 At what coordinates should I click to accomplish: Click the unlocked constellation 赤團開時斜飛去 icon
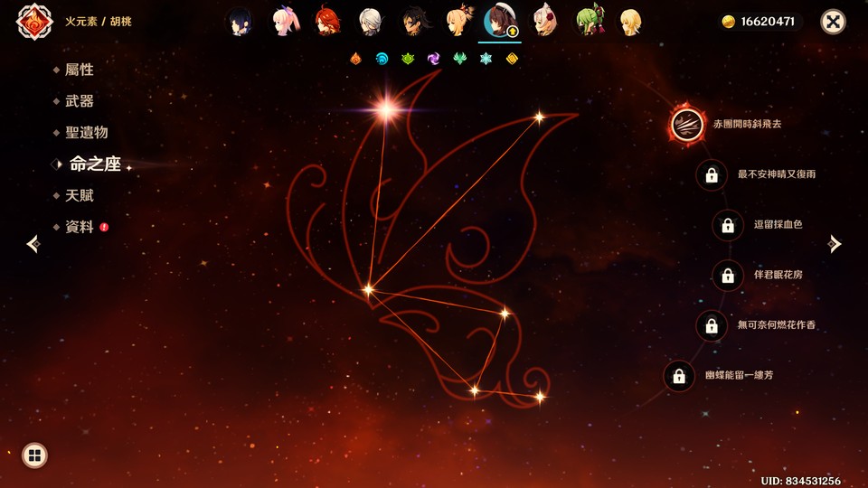tap(687, 124)
